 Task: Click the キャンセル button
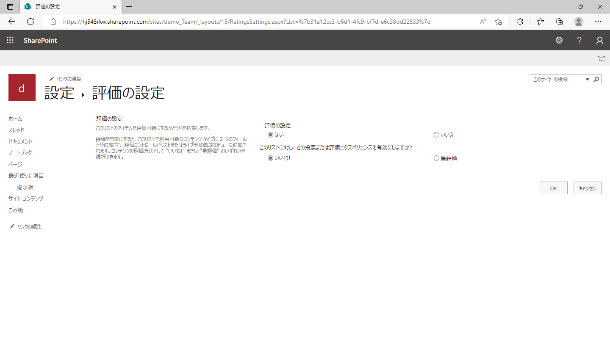pyautogui.click(x=587, y=188)
